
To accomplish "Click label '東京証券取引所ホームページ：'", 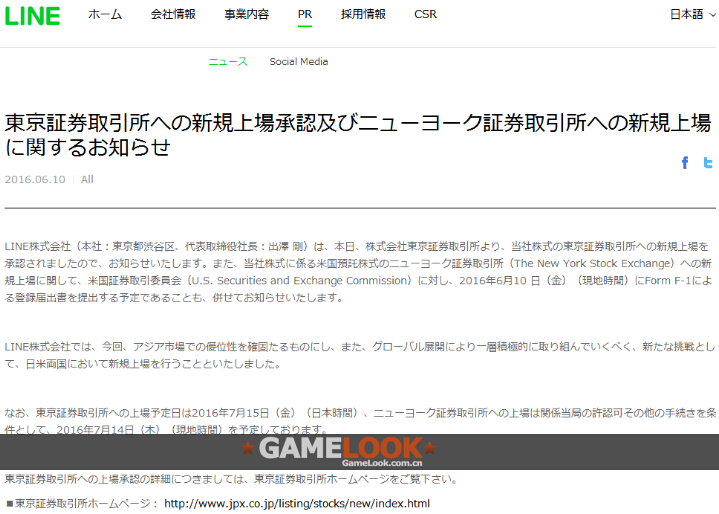I will pyautogui.click(x=83, y=503).
